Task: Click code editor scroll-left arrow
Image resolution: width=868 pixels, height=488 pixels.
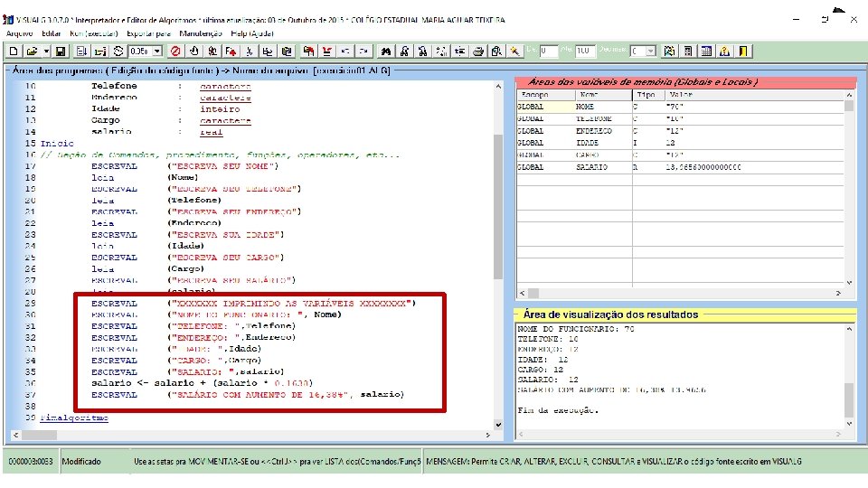Action: point(15,436)
